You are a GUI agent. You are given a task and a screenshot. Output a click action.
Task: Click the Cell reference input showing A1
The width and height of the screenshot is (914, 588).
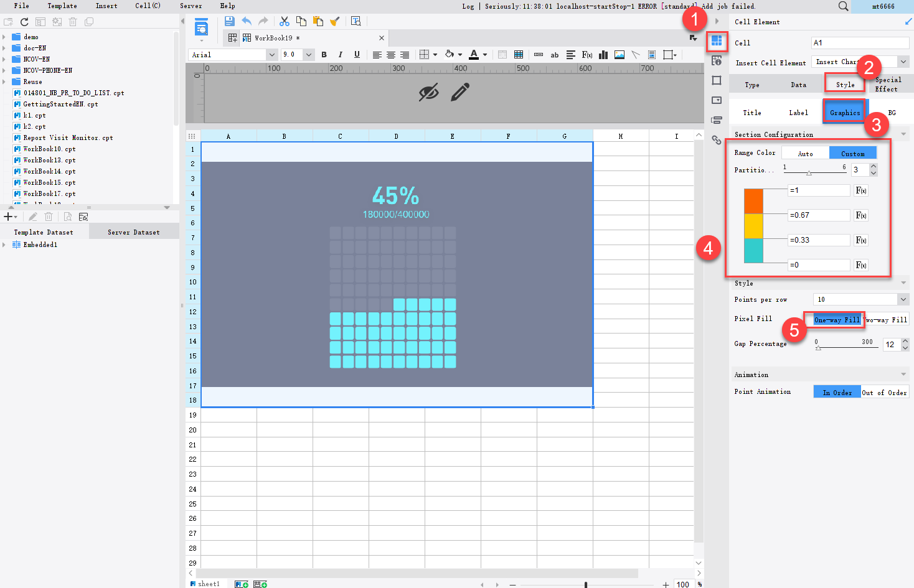click(x=860, y=42)
